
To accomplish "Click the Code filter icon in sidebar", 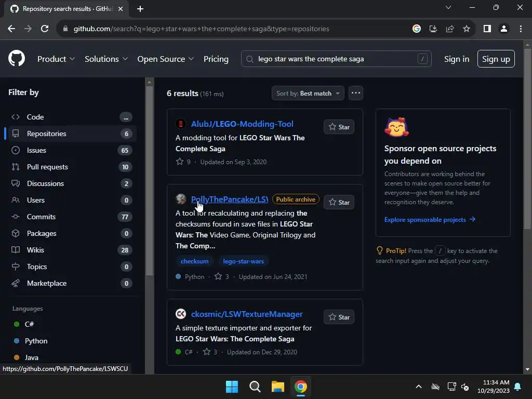I will [16, 117].
